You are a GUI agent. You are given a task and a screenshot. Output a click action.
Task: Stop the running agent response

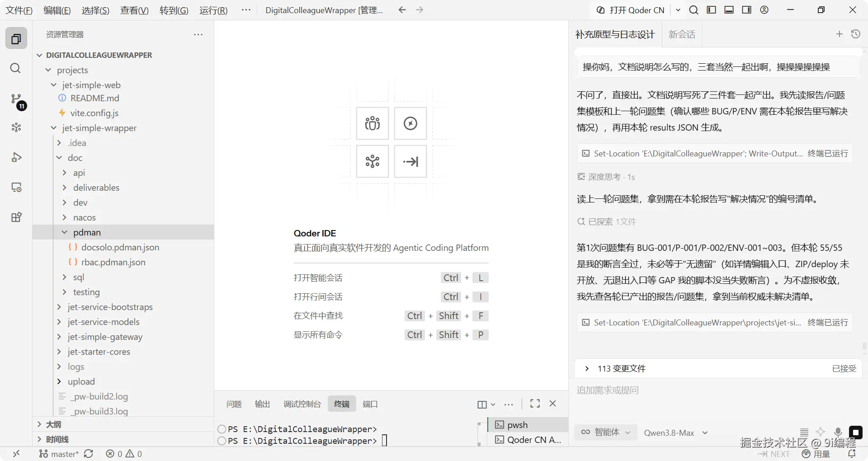click(x=855, y=433)
